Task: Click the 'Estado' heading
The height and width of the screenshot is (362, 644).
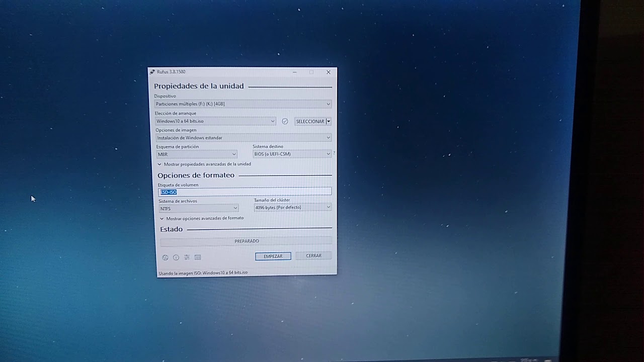Action: (x=171, y=229)
